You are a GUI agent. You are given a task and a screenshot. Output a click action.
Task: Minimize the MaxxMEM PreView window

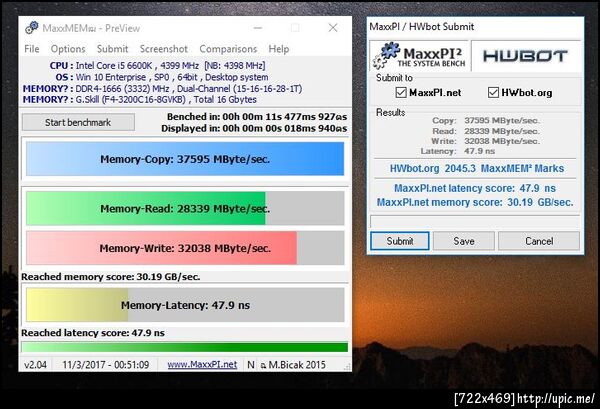click(x=258, y=28)
